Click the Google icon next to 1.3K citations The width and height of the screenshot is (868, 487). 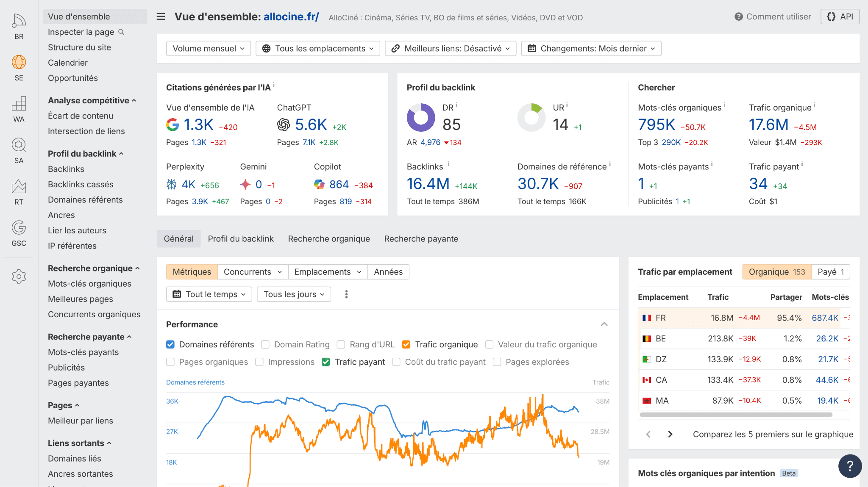172,125
